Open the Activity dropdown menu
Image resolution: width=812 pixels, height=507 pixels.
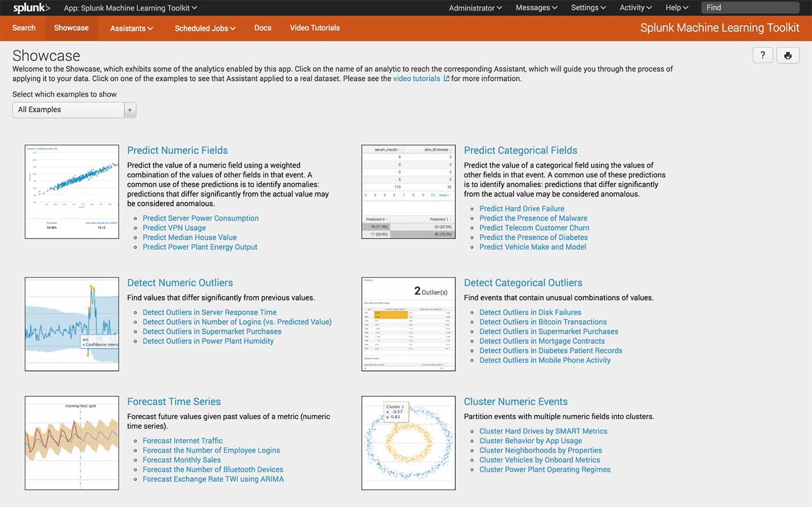pos(635,8)
